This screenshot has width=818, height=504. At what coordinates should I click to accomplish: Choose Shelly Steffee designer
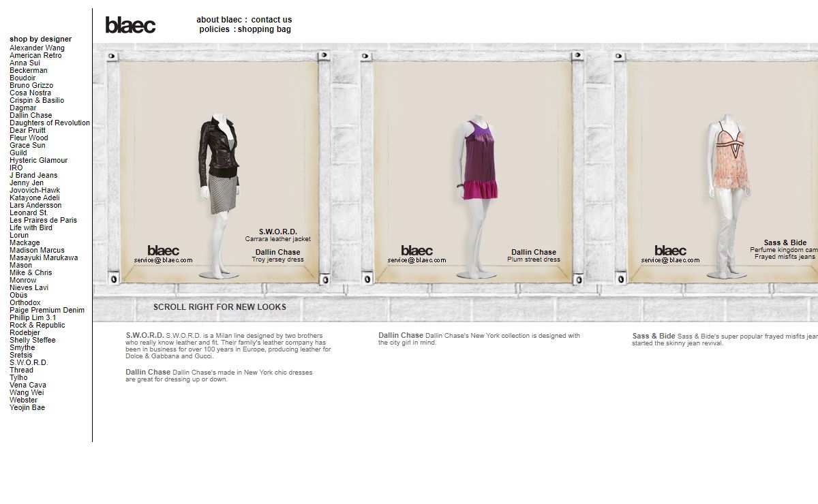coord(33,340)
